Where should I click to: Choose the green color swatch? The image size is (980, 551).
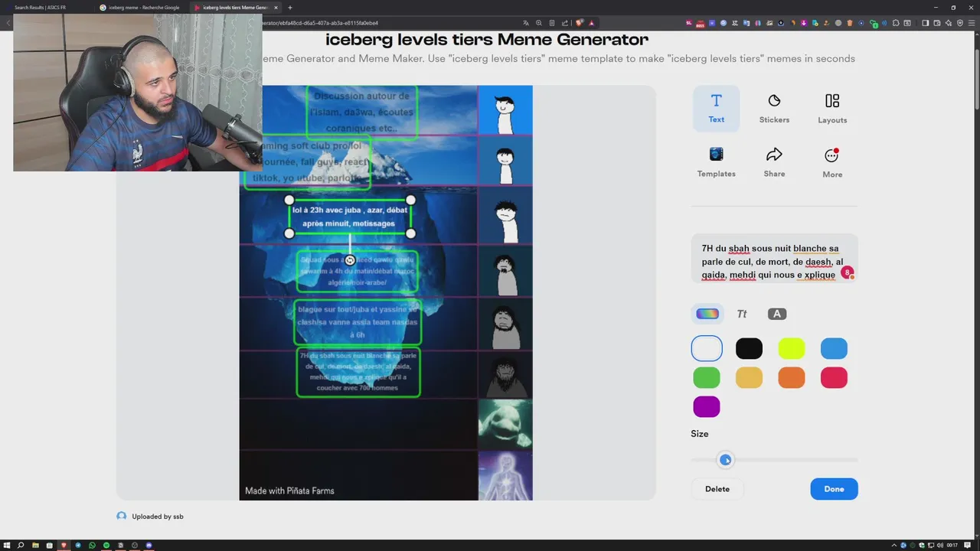(x=707, y=377)
